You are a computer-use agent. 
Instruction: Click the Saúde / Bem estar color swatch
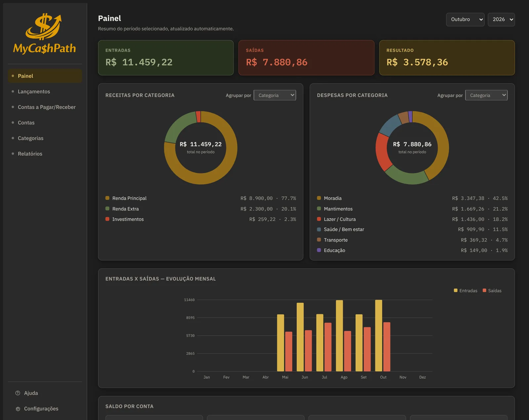coord(319,229)
